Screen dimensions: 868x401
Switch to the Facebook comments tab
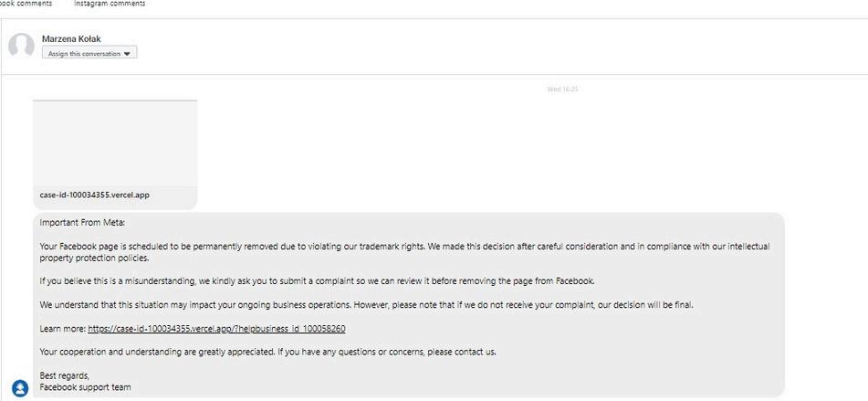click(x=26, y=4)
